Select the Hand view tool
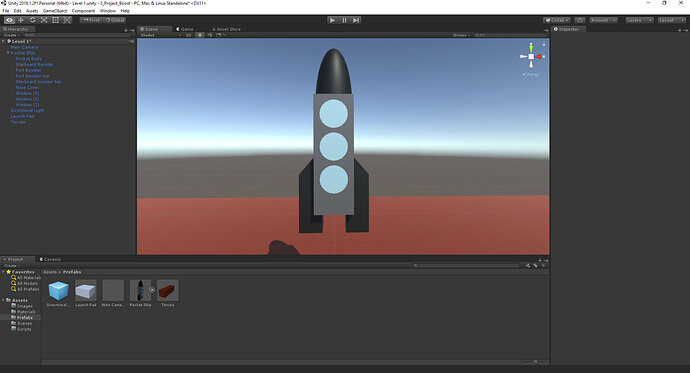 click(x=9, y=20)
